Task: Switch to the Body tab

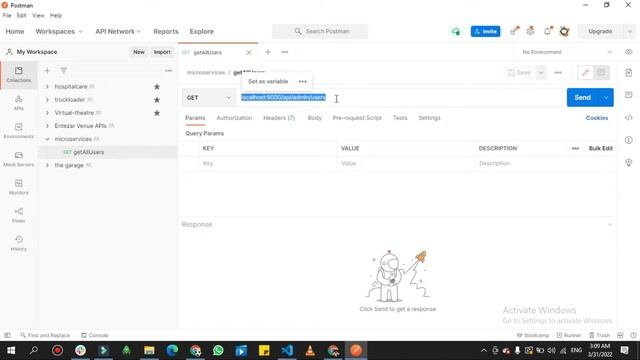Action: tap(315, 118)
